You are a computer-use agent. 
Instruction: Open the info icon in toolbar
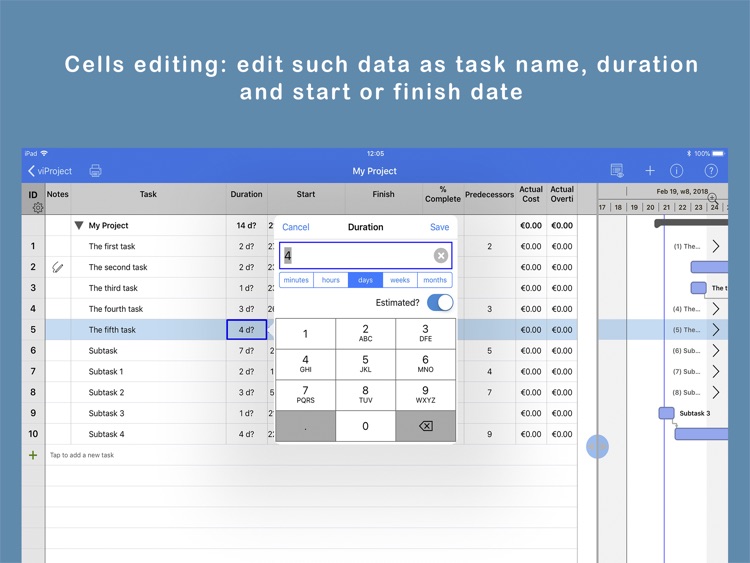click(676, 170)
